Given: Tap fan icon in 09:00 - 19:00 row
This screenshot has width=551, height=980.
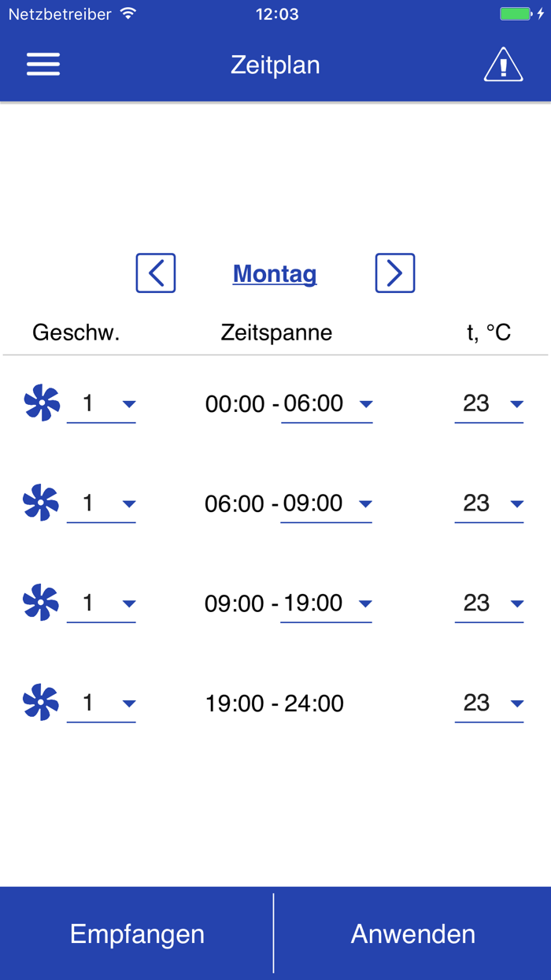Looking at the screenshot, I should (42, 603).
